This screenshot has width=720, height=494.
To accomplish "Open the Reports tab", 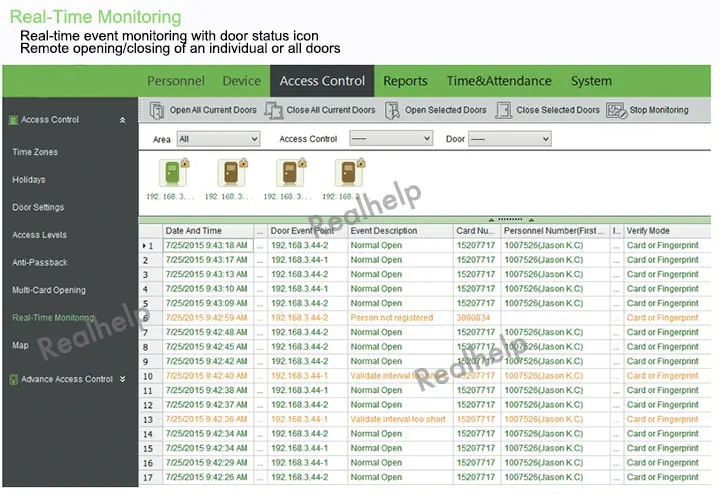I will [x=405, y=81].
